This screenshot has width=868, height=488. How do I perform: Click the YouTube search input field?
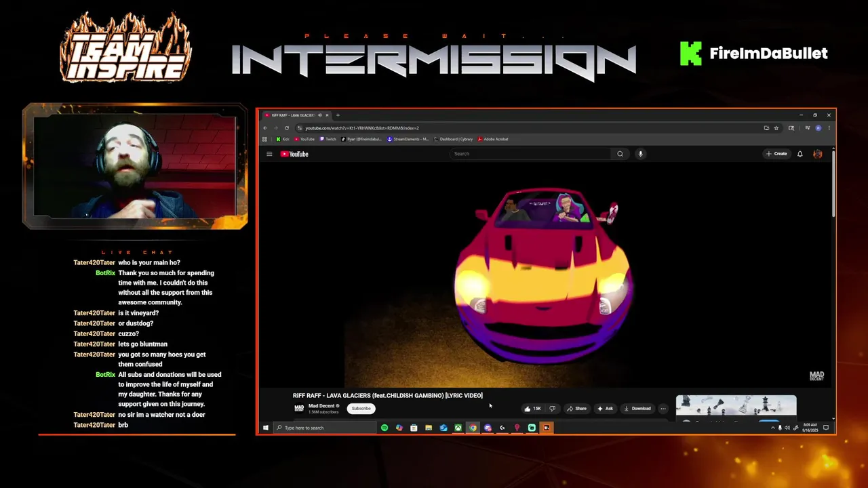tap(530, 154)
